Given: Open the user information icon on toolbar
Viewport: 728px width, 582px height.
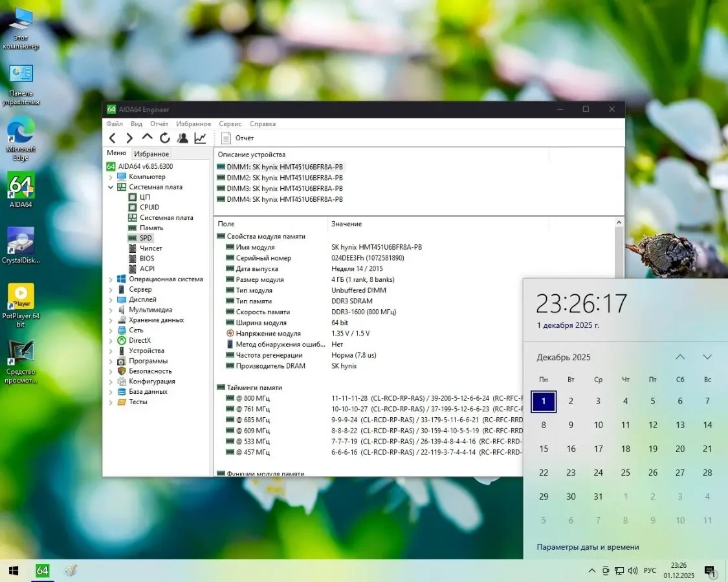Looking at the screenshot, I should 182,138.
